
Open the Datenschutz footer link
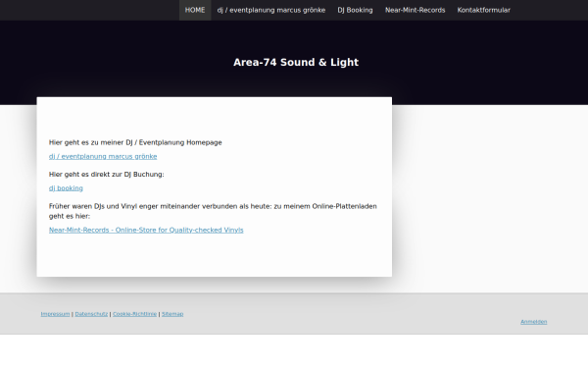tap(91, 314)
